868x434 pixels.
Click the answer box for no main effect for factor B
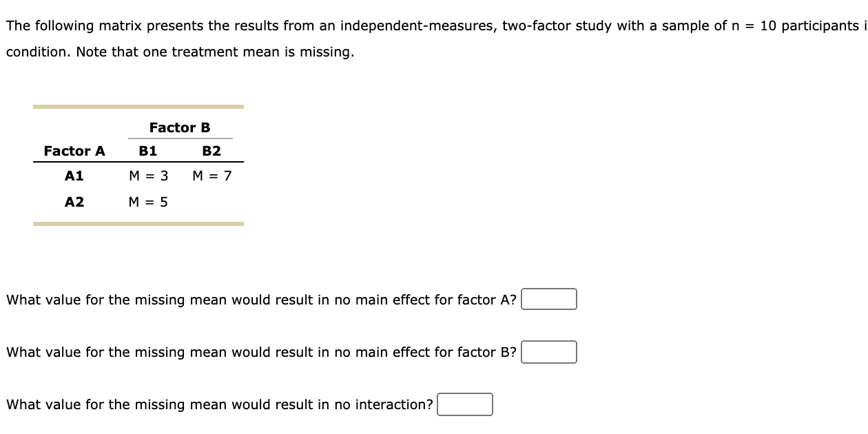click(x=549, y=352)
